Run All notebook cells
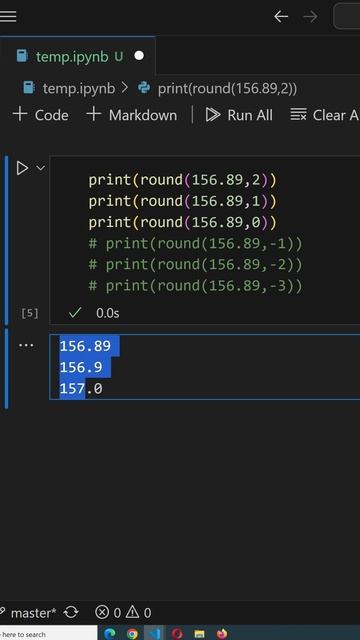Screen dimensions: 360x640 pos(239,115)
